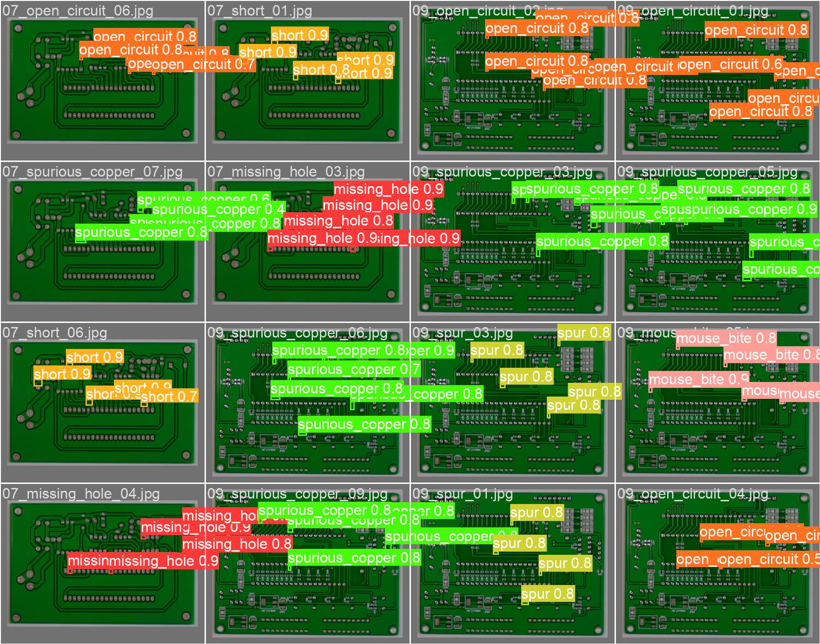Select the 07_open_circuit_06.jpg board image

pyautogui.click(x=102, y=80)
